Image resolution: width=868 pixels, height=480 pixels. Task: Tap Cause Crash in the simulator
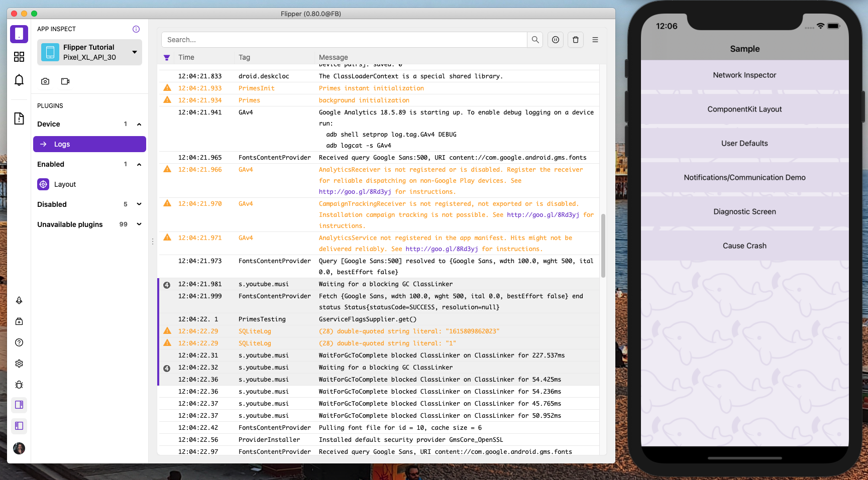click(744, 246)
